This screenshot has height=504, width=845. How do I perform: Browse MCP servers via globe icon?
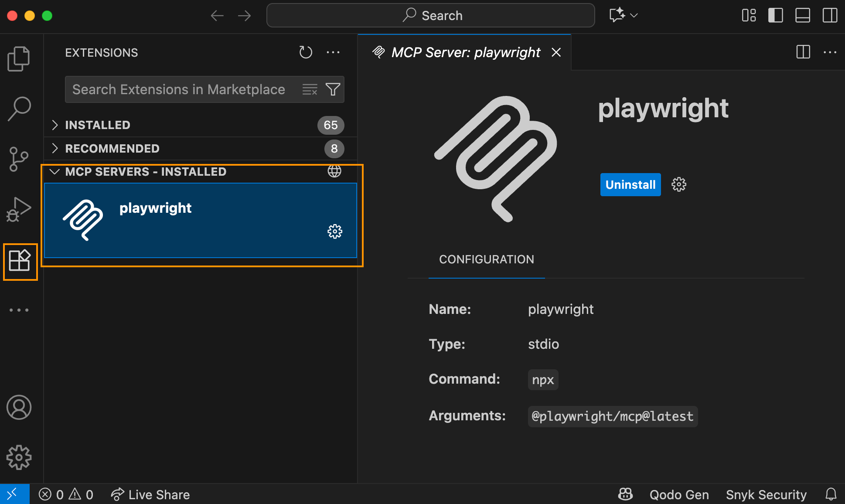click(334, 171)
